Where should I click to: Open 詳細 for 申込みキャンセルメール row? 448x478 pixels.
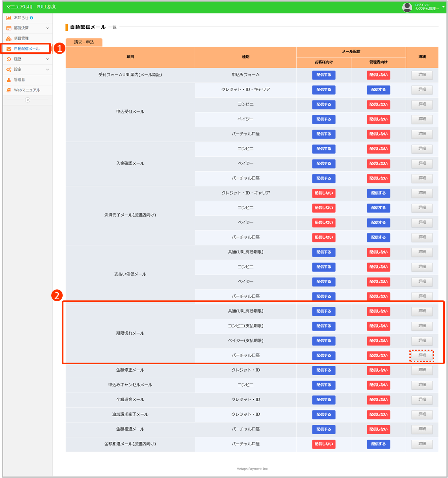422,385
